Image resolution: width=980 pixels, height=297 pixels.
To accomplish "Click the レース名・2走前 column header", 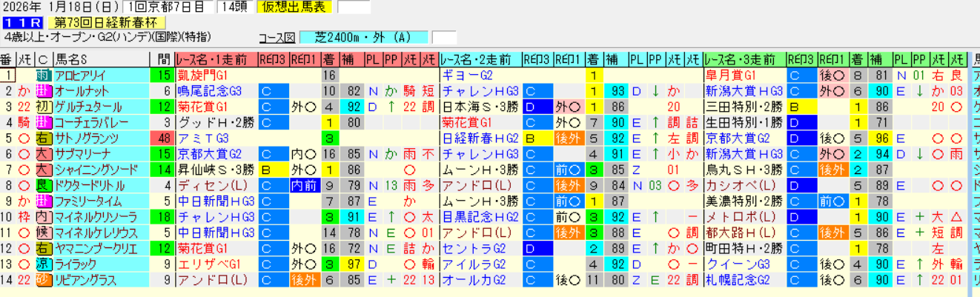I will (480, 59).
